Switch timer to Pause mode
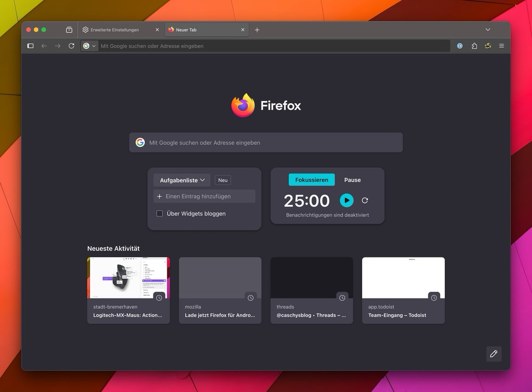The height and width of the screenshot is (392, 532). pyautogui.click(x=352, y=180)
